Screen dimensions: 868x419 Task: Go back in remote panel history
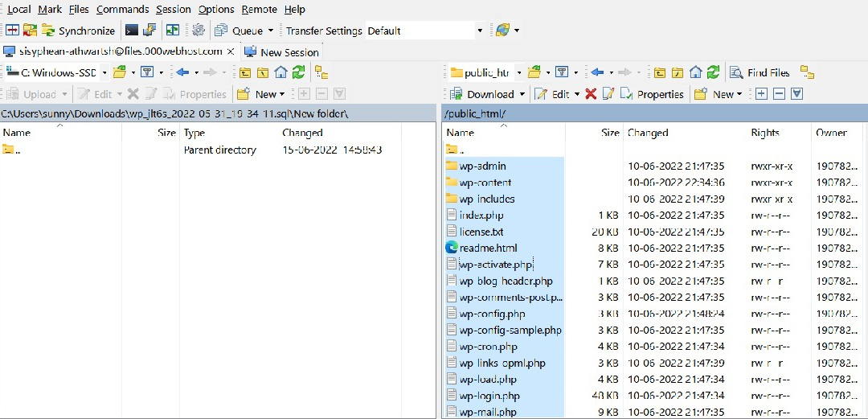tap(596, 72)
